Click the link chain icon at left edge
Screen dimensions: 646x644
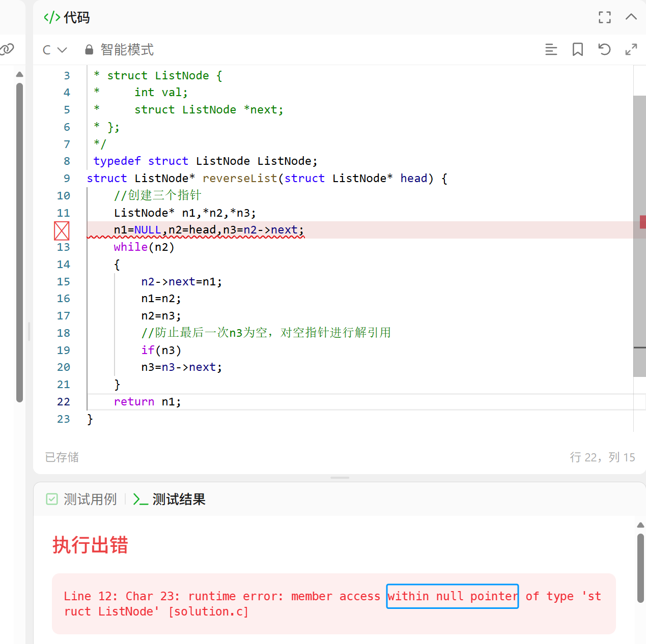click(x=7, y=49)
